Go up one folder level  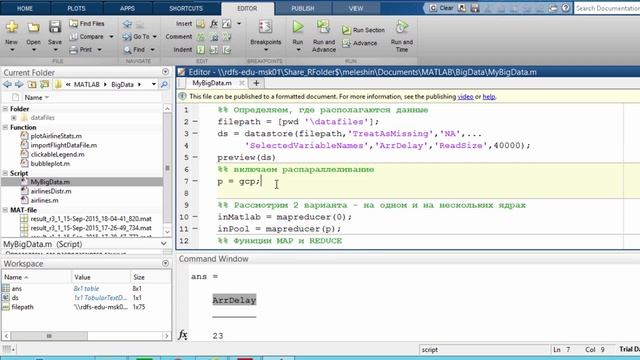(32, 84)
